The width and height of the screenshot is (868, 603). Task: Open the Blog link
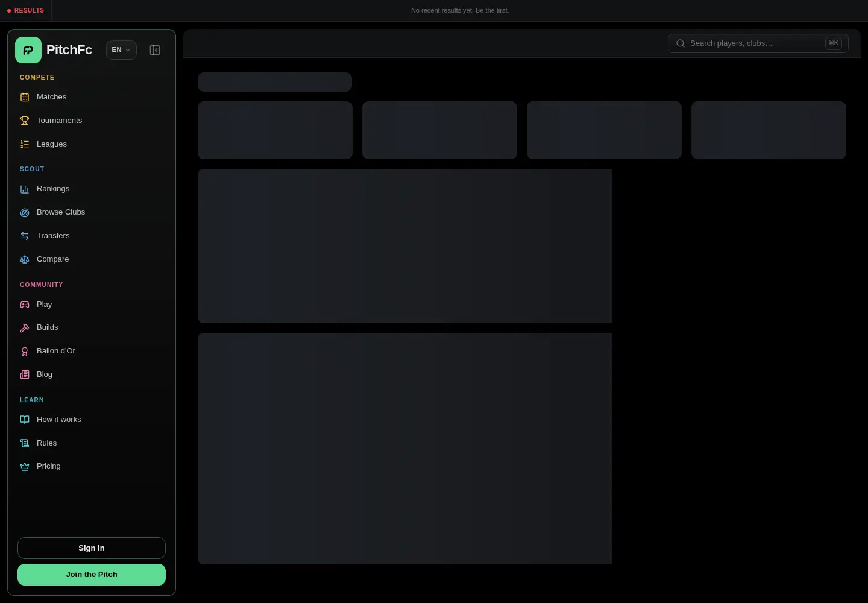[92, 374]
